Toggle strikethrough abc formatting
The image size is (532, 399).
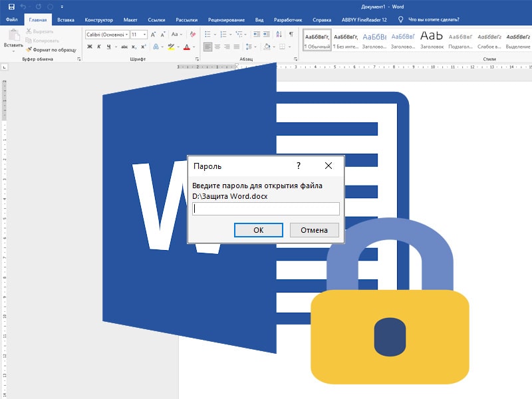[x=124, y=47]
